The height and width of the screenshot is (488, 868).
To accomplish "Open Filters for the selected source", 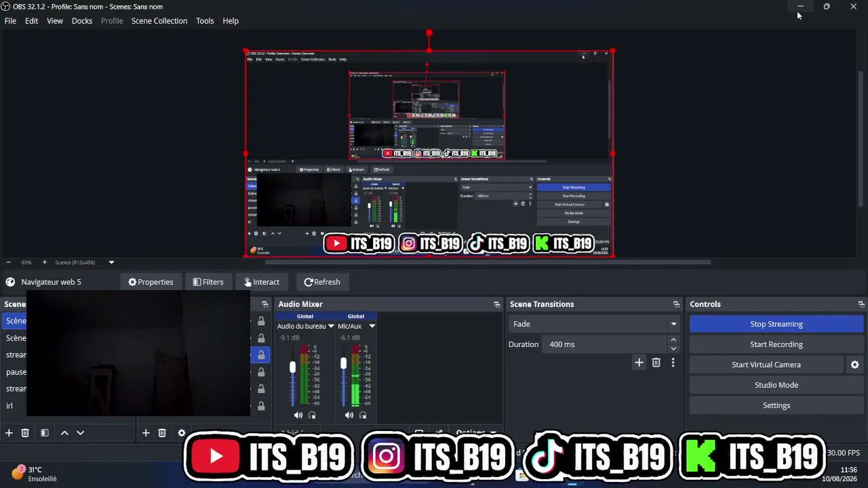I will click(x=208, y=282).
